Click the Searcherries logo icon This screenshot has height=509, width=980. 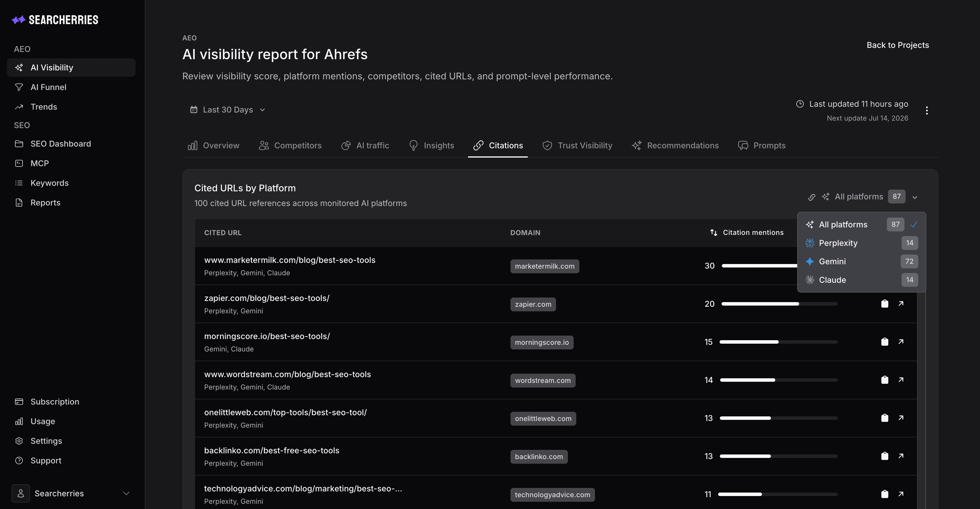pos(18,20)
